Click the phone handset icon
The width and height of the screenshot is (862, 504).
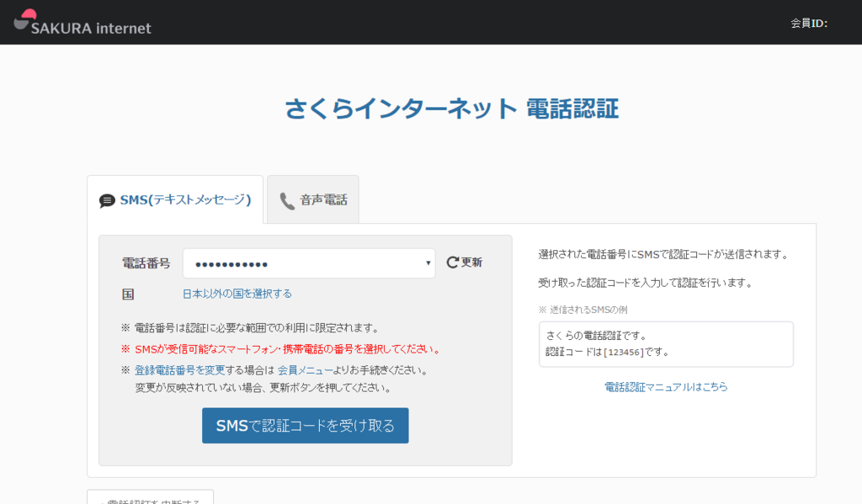coord(287,201)
